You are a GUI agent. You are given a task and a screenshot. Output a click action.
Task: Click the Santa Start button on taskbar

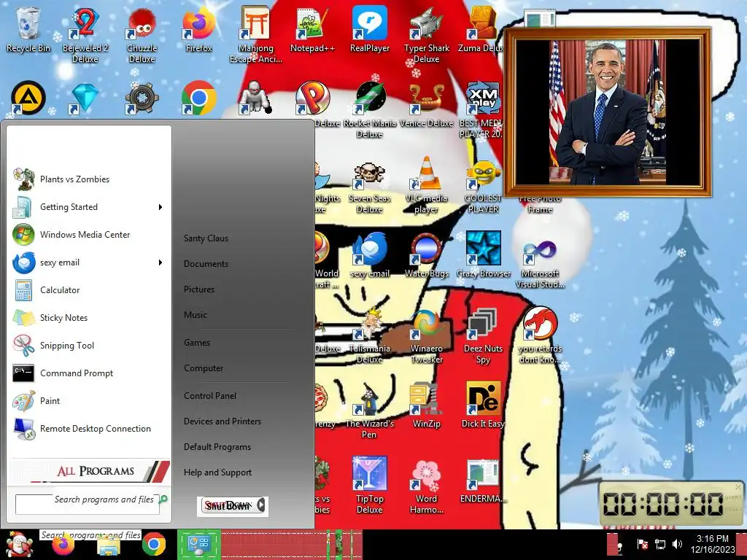[x=18, y=544]
